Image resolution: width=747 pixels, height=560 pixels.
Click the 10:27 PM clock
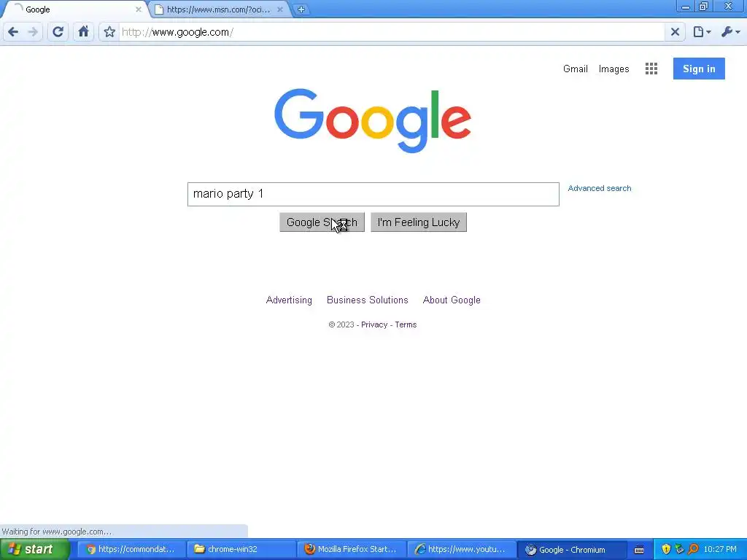pyautogui.click(x=720, y=550)
